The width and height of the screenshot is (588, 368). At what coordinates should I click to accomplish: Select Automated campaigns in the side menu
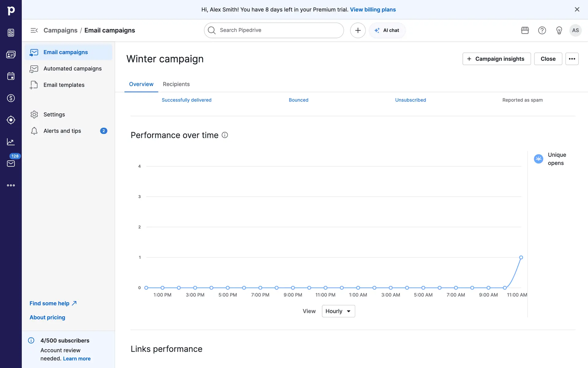coord(72,69)
